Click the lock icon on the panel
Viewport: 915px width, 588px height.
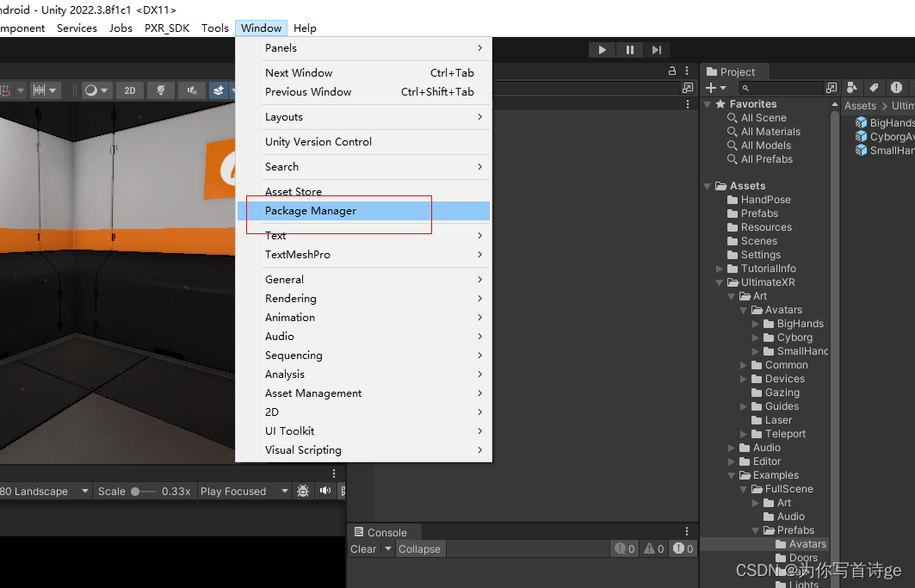(x=671, y=71)
